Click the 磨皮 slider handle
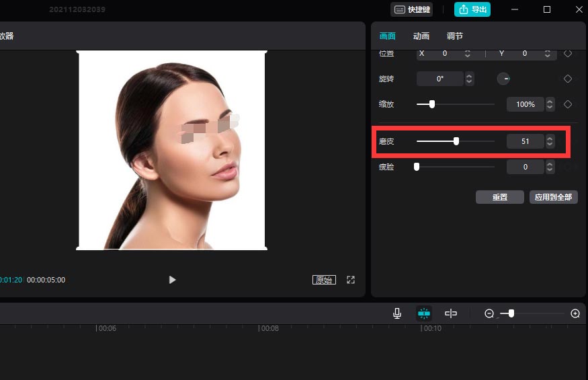 pos(456,141)
